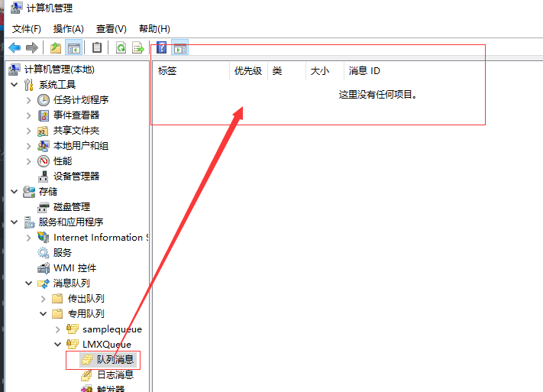
Task: Open the 操作(A) menu
Action: coord(69,29)
